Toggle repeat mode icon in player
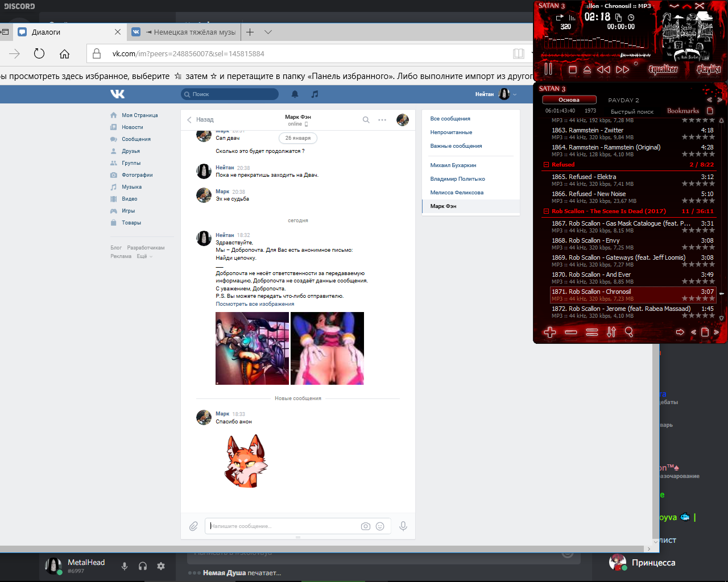The height and width of the screenshot is (582, 728). coord(560,18)
